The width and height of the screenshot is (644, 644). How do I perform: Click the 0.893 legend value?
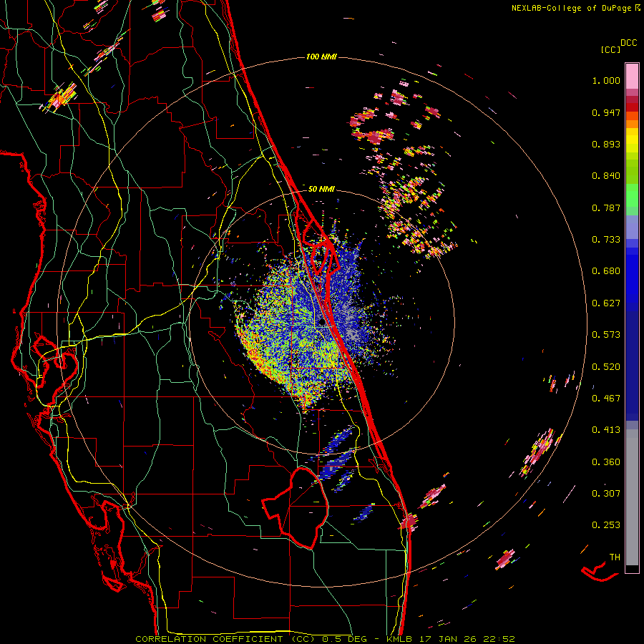(x=606, y=144)
